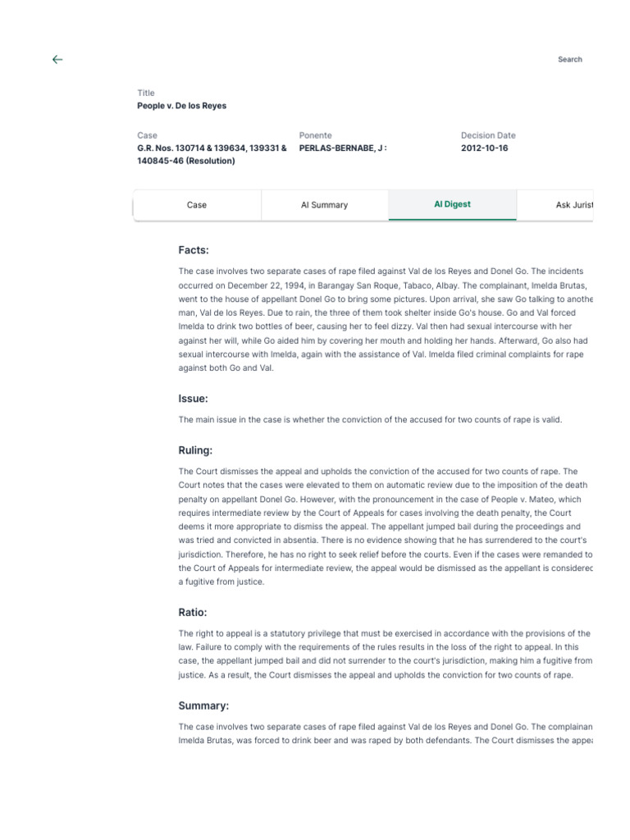Click the Case field label above G.R. numbers
The image size is (630, 840).
(x=148, y=135)
